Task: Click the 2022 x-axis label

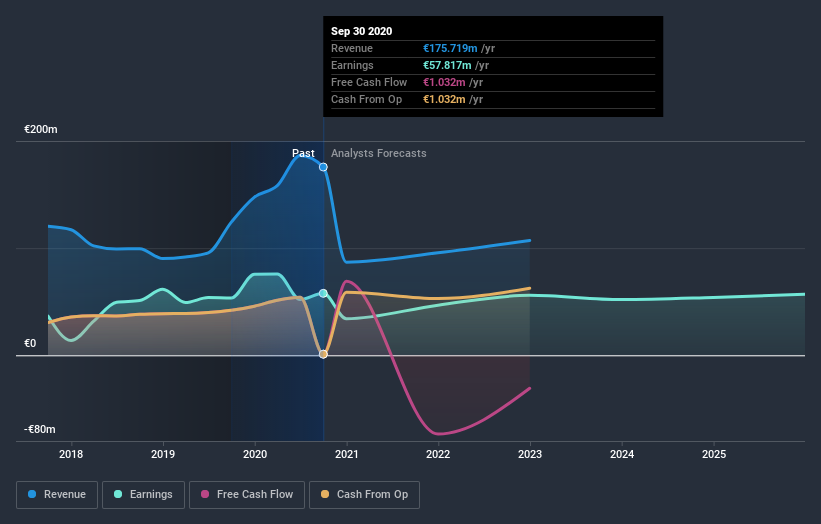Action: (438, 454)
